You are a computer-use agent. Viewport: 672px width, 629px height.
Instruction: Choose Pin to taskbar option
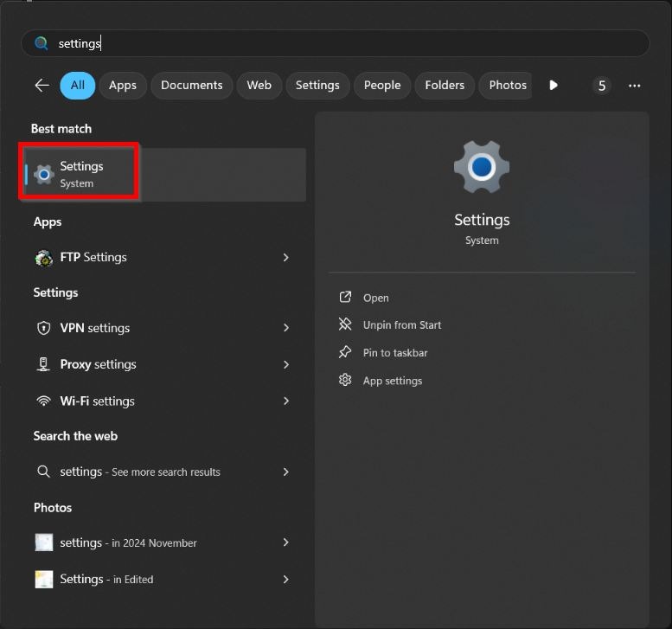394,353
